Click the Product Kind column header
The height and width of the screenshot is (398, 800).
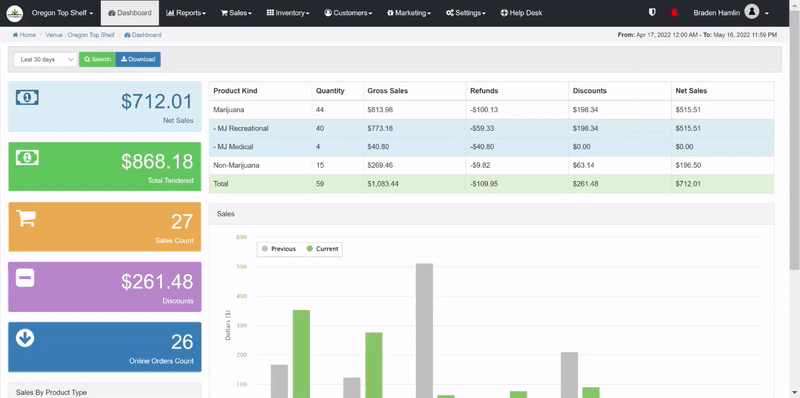tap(235, 91)
